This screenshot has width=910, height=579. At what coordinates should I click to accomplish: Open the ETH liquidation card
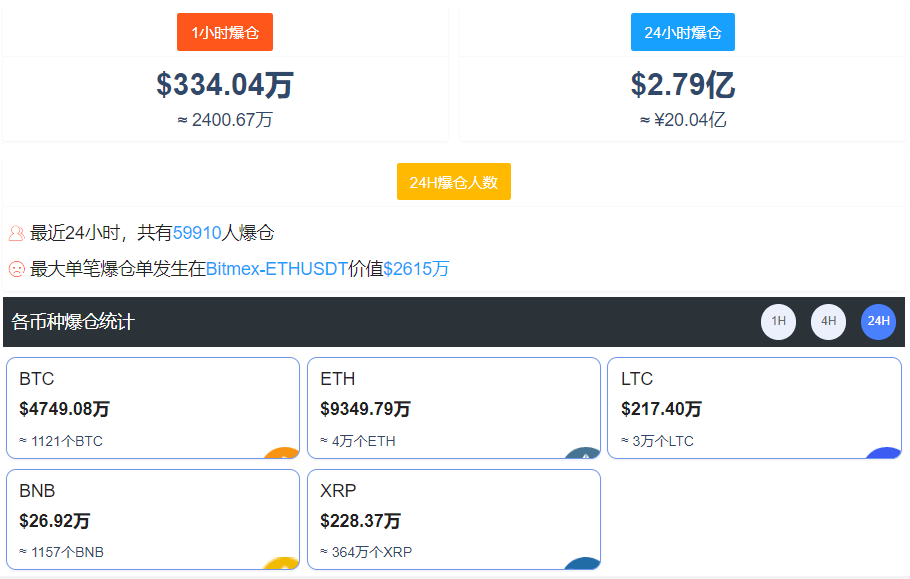pos(454,408)
